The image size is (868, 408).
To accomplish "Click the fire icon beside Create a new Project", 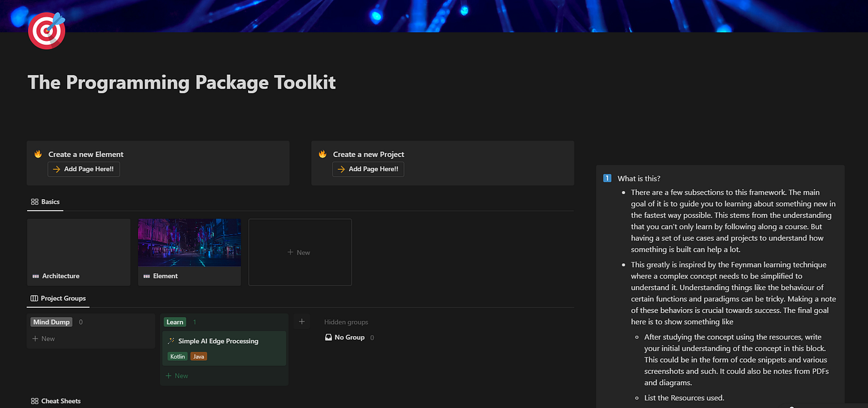I will (323, 154).
